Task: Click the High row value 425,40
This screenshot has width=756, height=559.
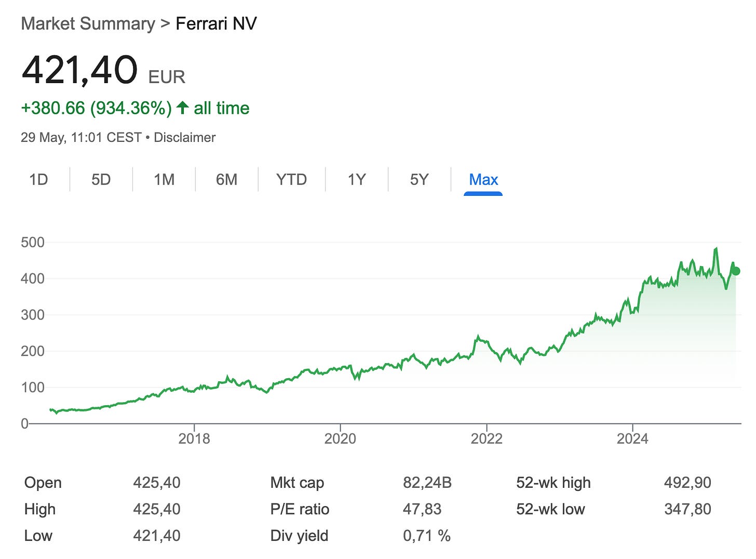Action: (157, 509)
